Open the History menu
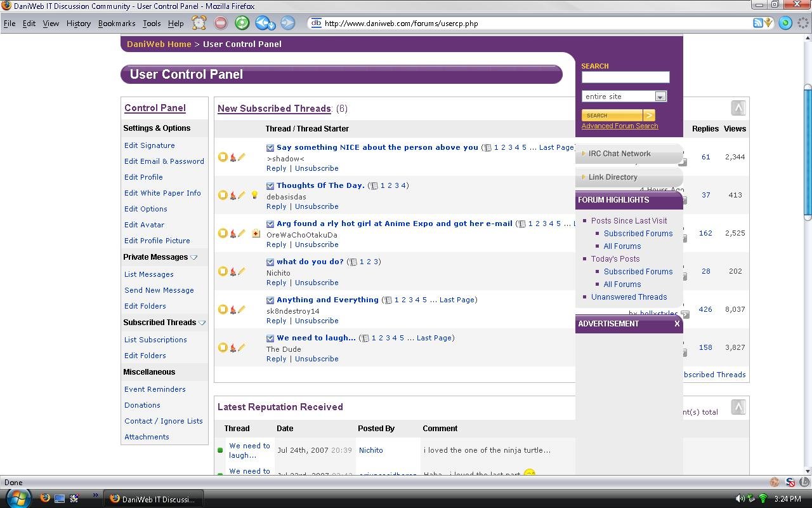This screenshot has width=812, height=508. 79,23
